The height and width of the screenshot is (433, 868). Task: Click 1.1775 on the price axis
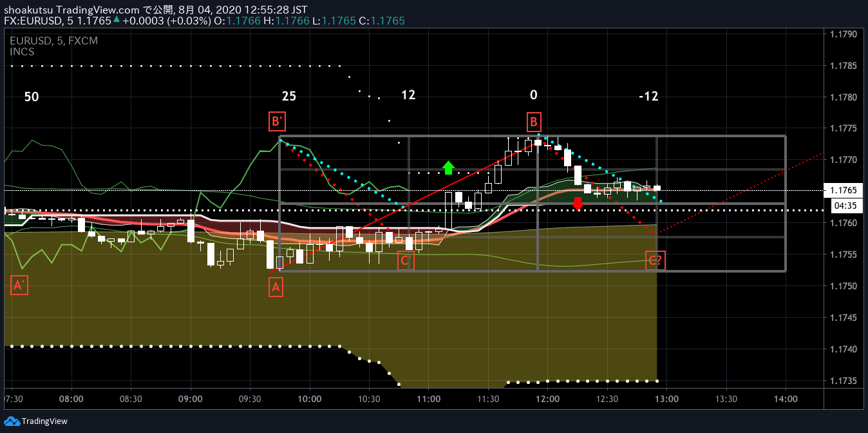tap(844, 128)
